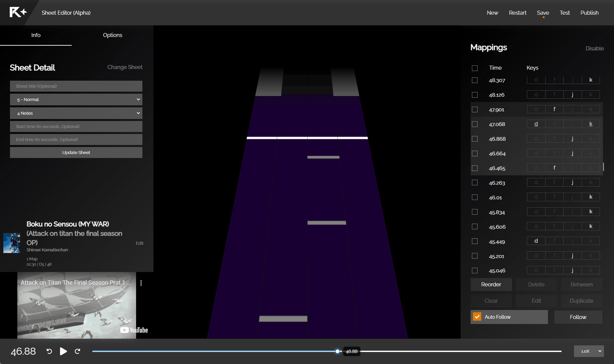Click the mappings list scrollbar
The width and height of the screenshot is (614, 364).
pyautogui.click(x=603, y=167)
